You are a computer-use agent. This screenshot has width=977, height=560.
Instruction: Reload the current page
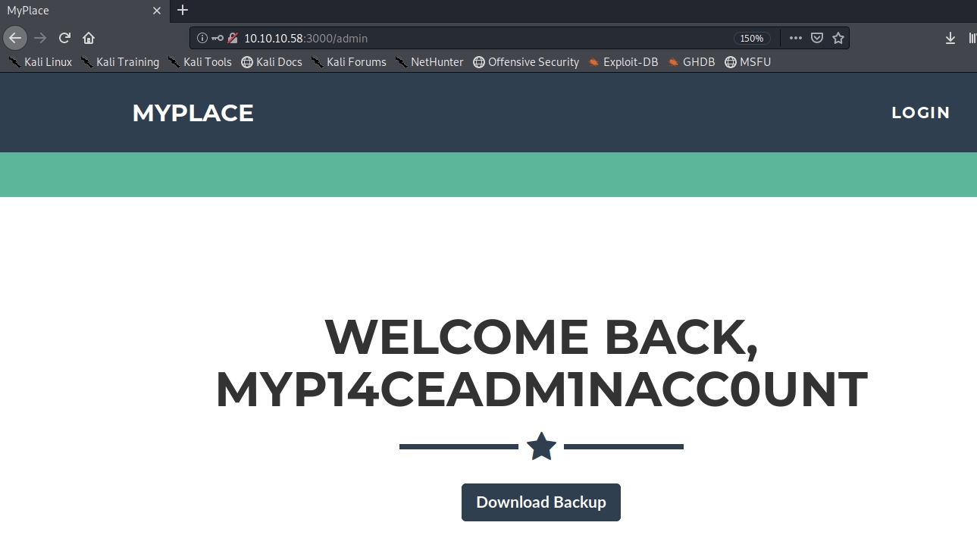(65, 38)
